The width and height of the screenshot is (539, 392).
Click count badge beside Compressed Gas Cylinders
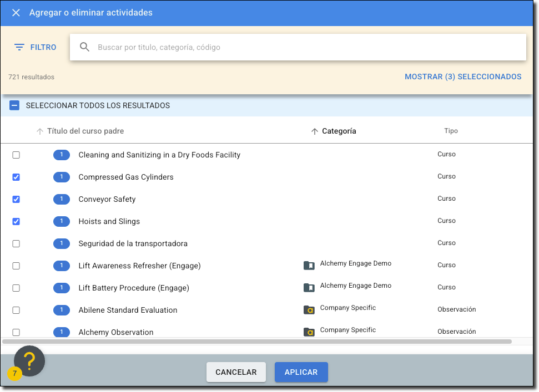tap(62, 177)
